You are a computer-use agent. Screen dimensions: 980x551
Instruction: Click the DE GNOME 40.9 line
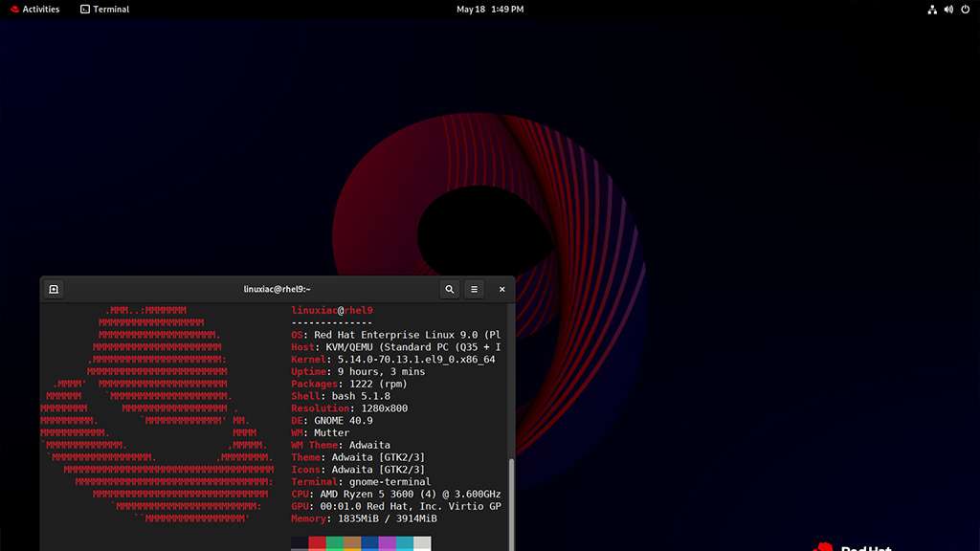coord(332,421)
